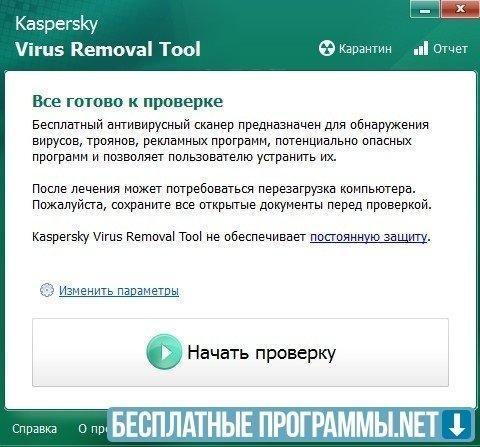480x447 pixels.
Task: Open Справка in the bottom bar
Action: (x=34, y=429)
